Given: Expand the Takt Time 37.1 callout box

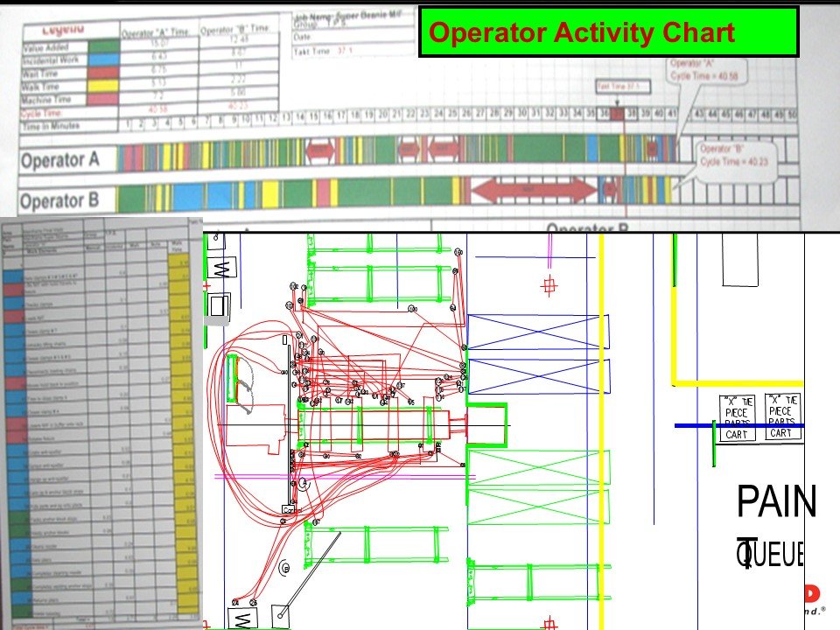Looking at the screenshot, I should (x=623, y=85).
